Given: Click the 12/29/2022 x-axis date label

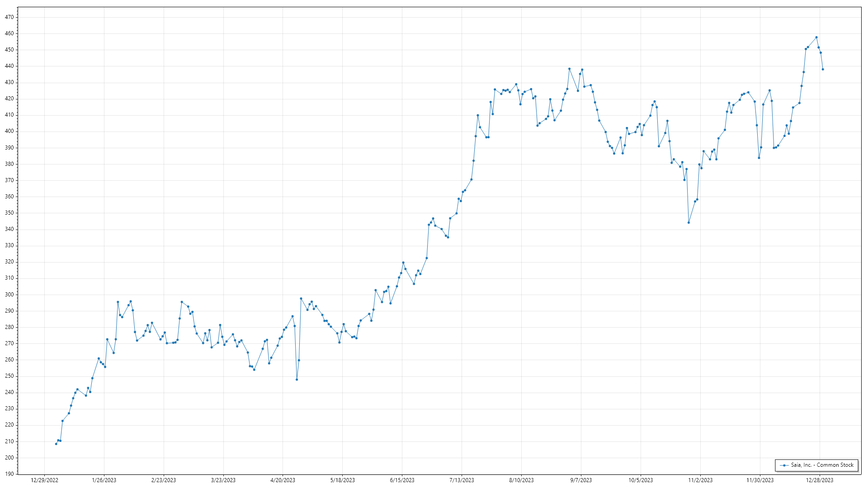Looking at the screenshot, I should [44, 480].
